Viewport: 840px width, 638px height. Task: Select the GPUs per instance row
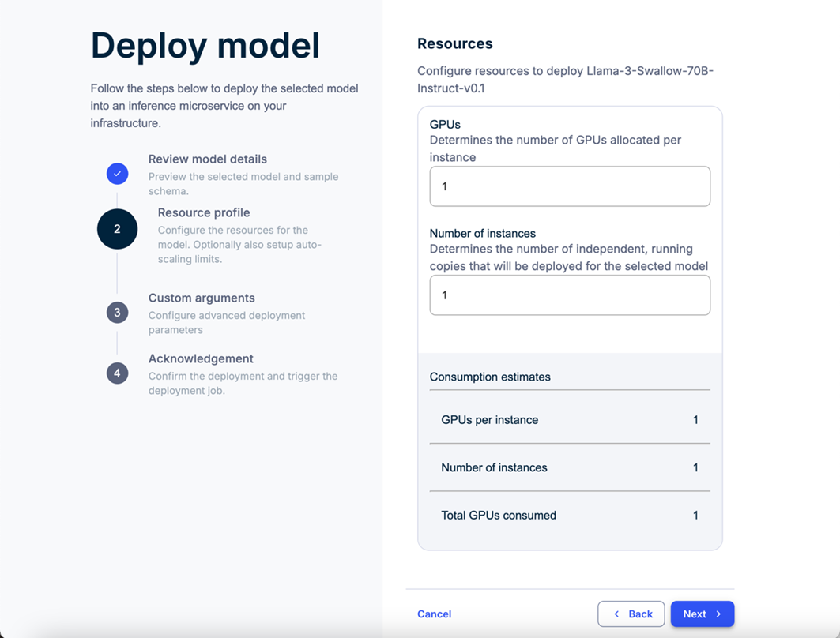click(569, 420)
